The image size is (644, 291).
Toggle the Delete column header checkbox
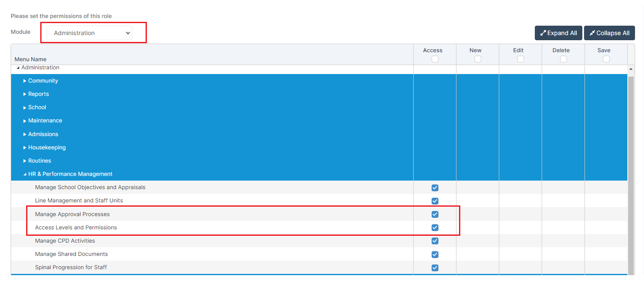[x=563, y=59]
